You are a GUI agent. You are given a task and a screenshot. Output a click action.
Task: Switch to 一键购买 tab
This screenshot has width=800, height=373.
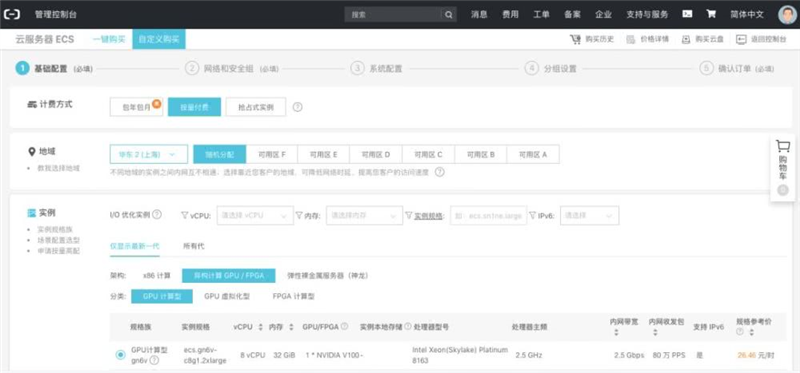click(109, 39)
